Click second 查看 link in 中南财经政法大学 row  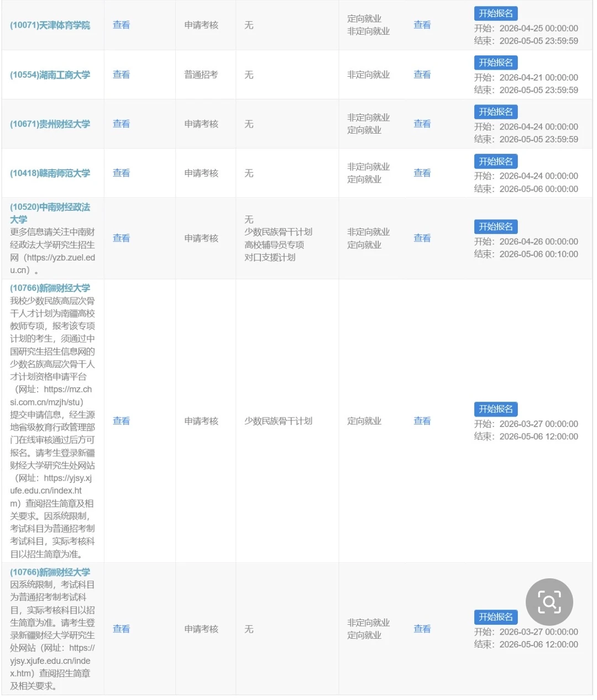422,238
